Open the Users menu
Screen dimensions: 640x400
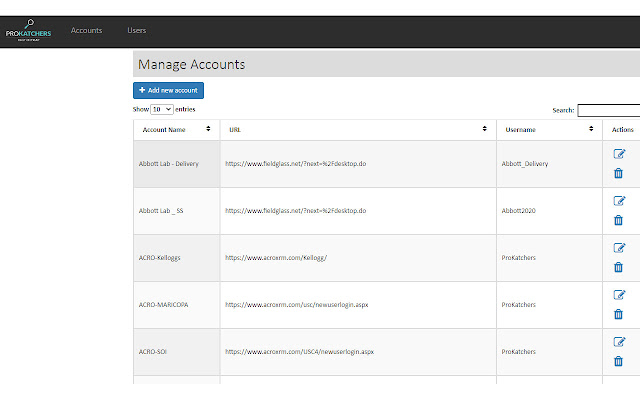coord(136,30)
